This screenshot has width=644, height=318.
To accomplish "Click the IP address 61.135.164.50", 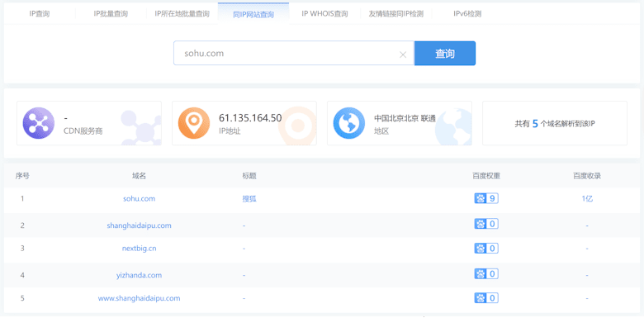I will point(250,118).
